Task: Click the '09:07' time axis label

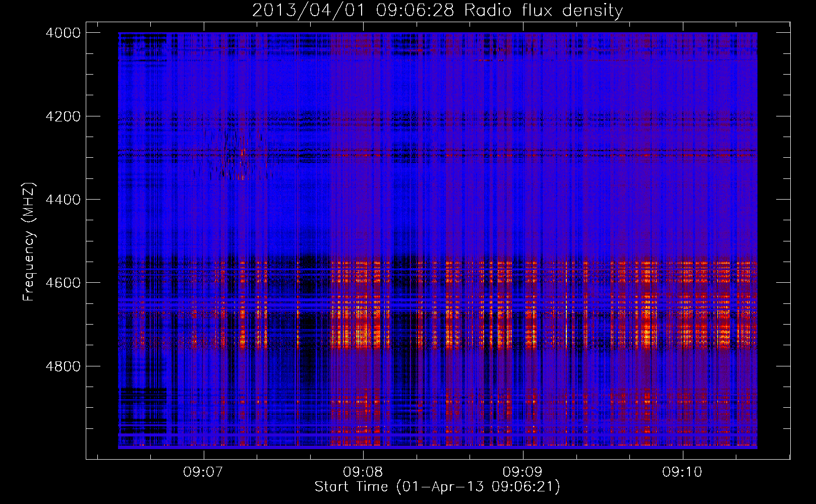Action: (x=203, y=472)
